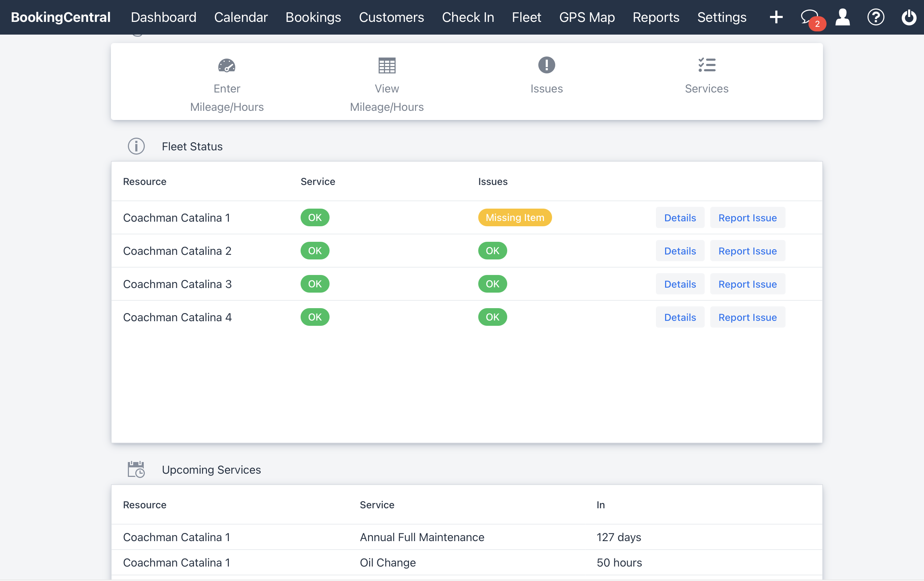Open the Services checklist icon
The height and width of the screenshot is (581, 924).
pyautogui.click(x=707, y=65)
